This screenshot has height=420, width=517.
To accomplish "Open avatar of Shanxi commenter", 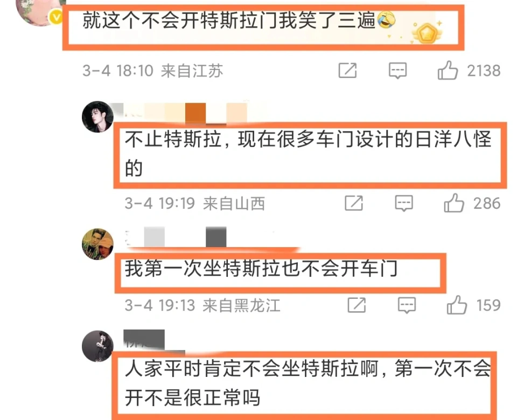I will point(97,117).
